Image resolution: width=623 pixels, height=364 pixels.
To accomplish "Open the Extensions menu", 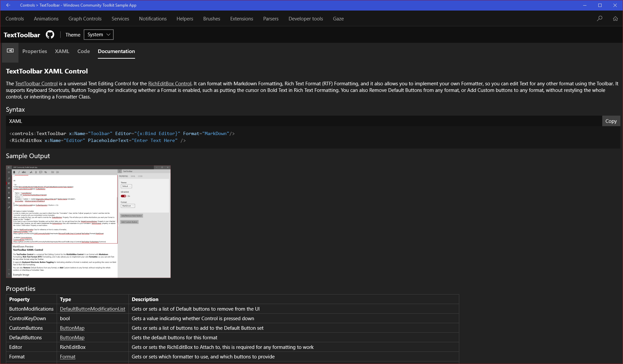I will 242,19.
